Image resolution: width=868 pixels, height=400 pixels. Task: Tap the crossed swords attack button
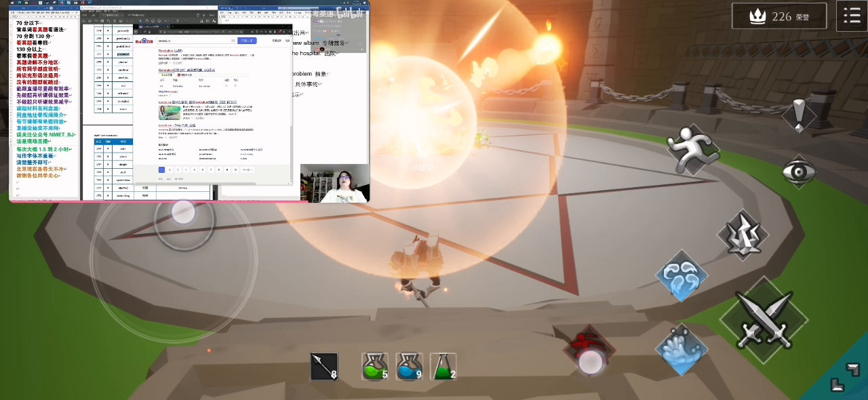pos(764,319)
